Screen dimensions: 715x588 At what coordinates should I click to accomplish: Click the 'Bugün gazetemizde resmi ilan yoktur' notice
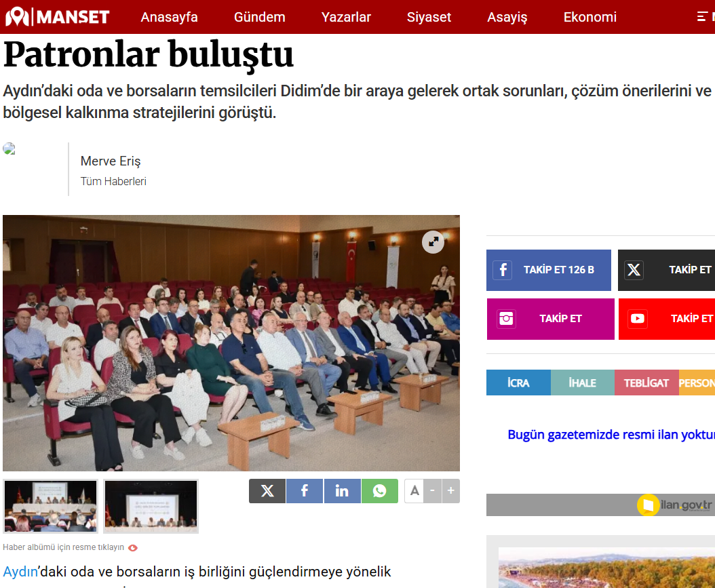[611, 435]
